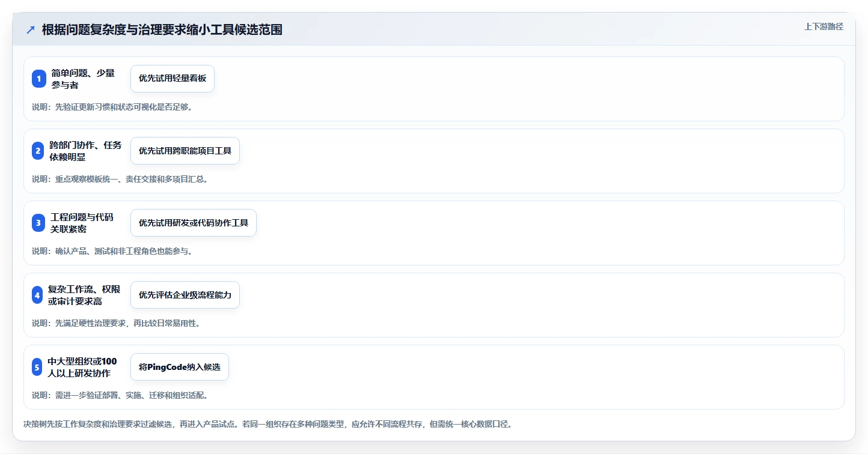
Task: Click the 优先试用轻量看板 button
Action: tap(173, 79)
